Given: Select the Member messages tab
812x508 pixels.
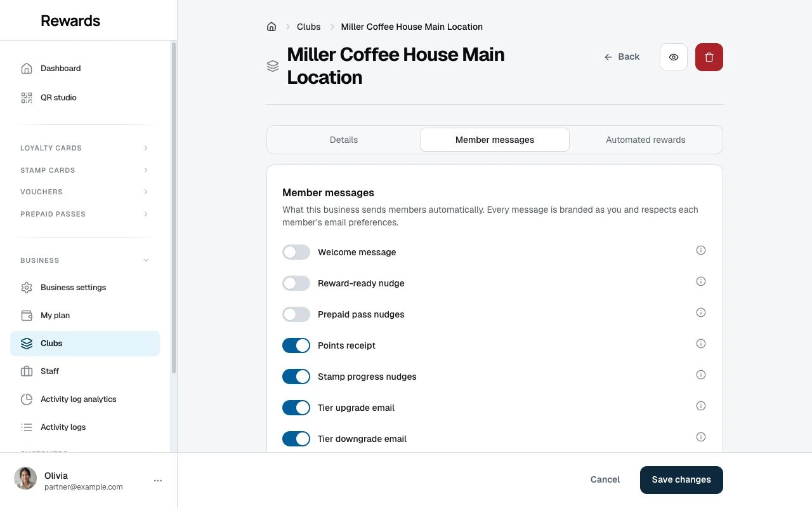Looking at the screenshot, I should 495,140.
